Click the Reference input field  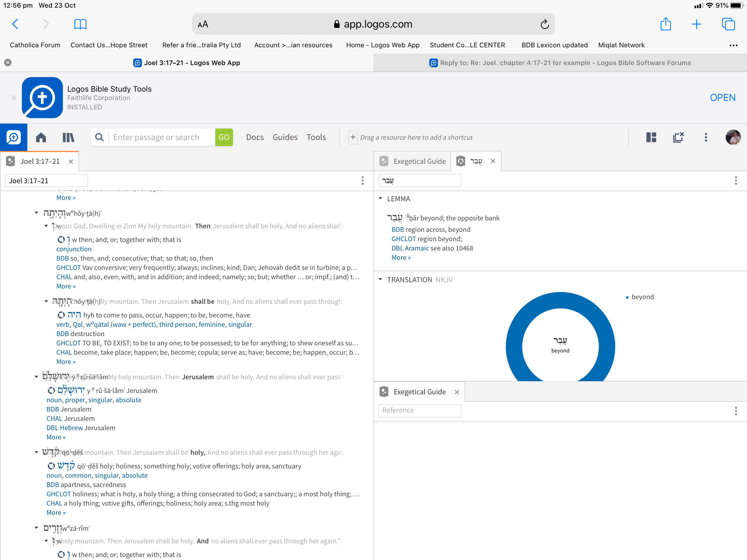[419, 410]
